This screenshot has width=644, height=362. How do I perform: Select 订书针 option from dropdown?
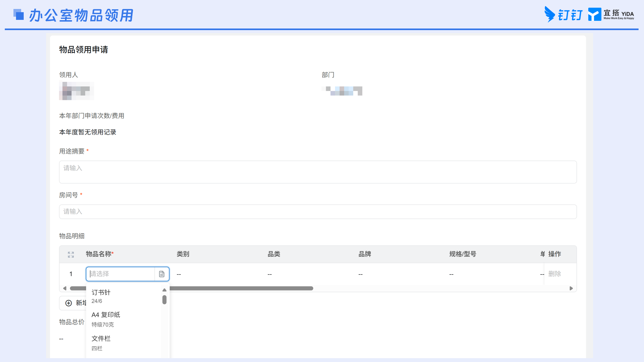(x=124, y=296)
